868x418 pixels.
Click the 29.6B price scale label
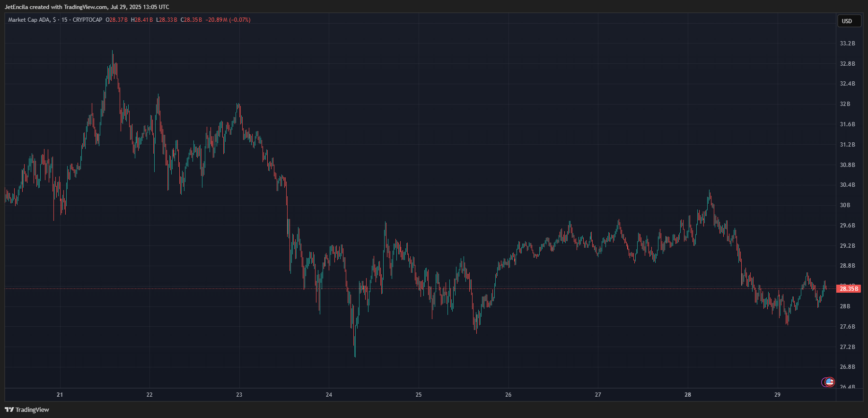[847, 226]
